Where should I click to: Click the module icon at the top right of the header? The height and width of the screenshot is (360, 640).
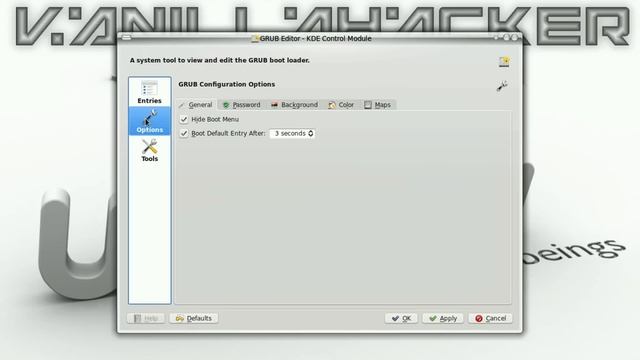coord(504,61)
